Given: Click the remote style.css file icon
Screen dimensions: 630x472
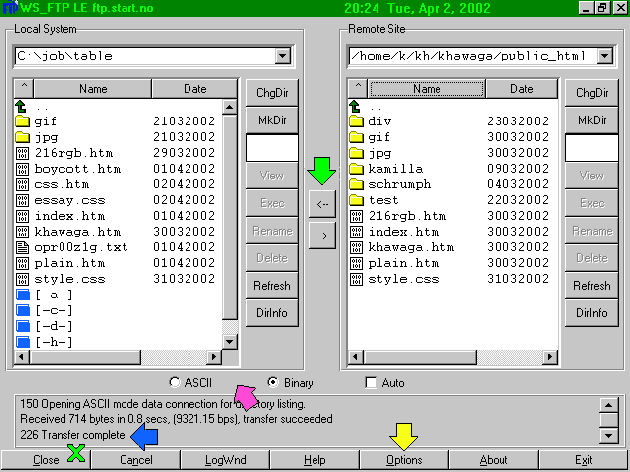Looking at the screenshot, I should pos(356,279).
